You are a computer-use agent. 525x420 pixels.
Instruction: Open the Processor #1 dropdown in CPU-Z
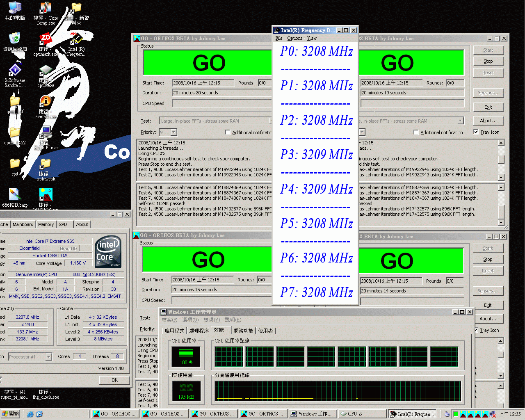click(48, 357)
